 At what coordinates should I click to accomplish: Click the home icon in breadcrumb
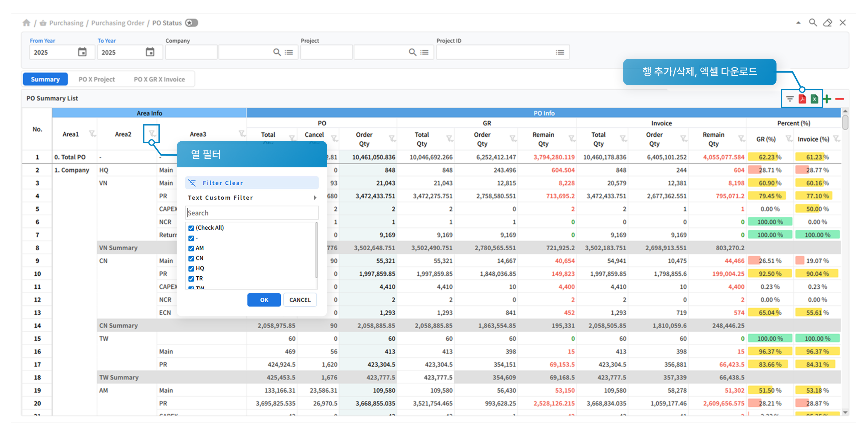click(x=27, y=23)
